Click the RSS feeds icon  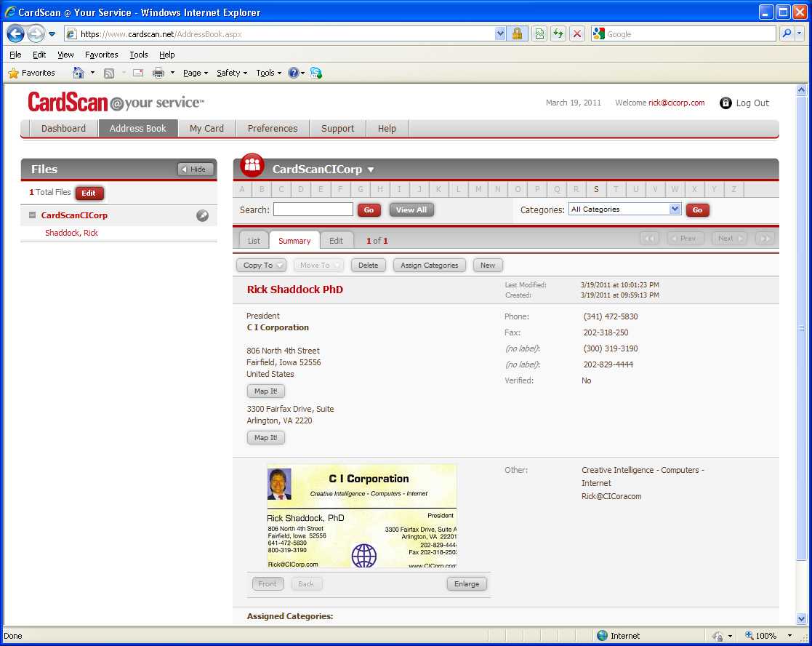pyautogui.click(x=109, y=73)
